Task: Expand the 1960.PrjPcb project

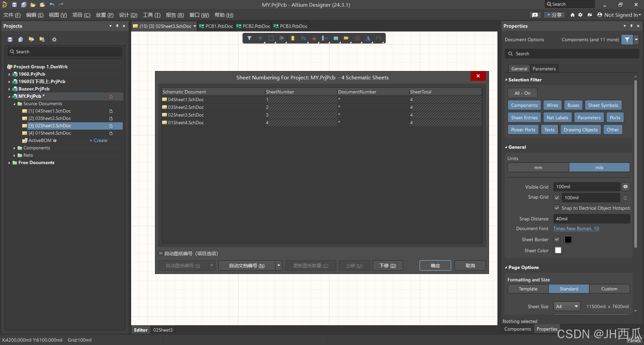Action: coord(9,74)
